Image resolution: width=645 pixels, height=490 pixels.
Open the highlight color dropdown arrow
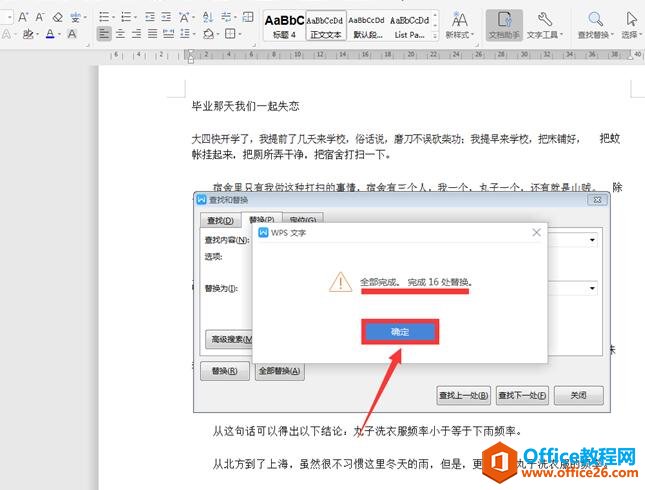pyautogui.click(x=37, y=34)
